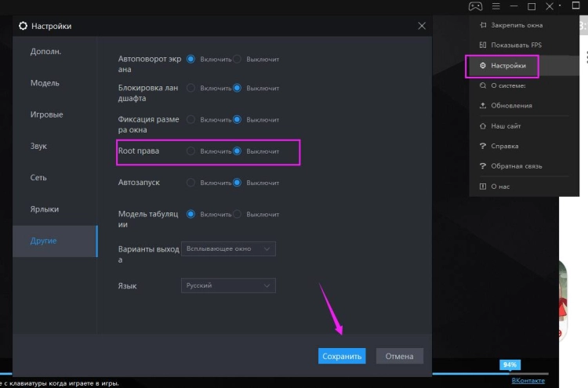The width and height of the screenshot is (588, 388).
Task: Expand the Варианты выхода dropdown
Action: click(228, 248)
